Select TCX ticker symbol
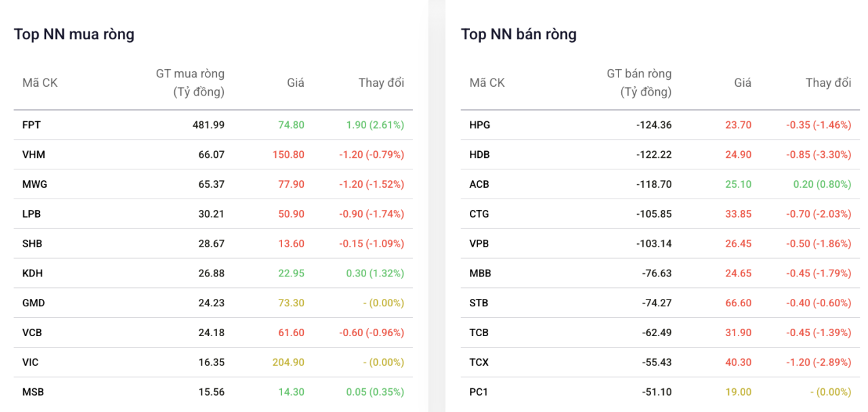The width and height of the screenshot is (868, 412). (479, 363)
